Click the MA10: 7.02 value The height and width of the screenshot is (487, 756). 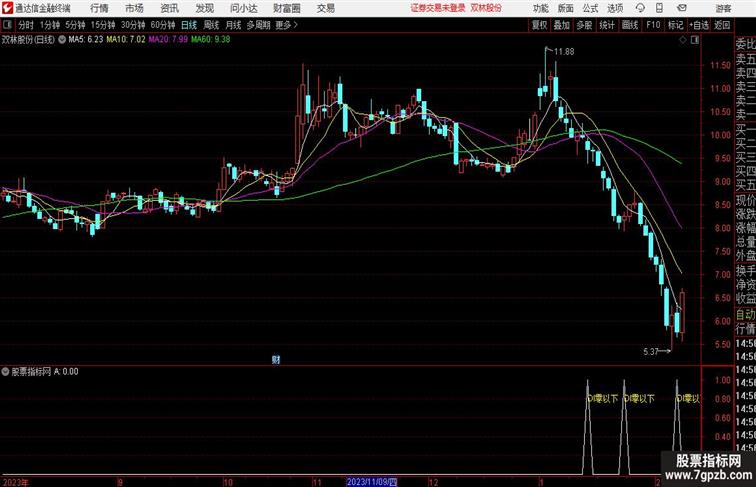pos(126,40)
